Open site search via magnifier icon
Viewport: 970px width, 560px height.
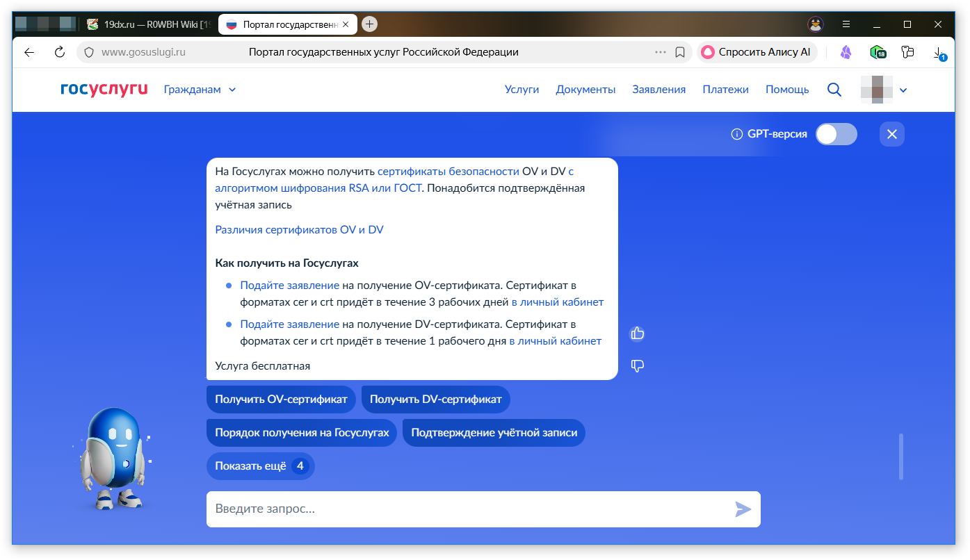pos(834,90)
